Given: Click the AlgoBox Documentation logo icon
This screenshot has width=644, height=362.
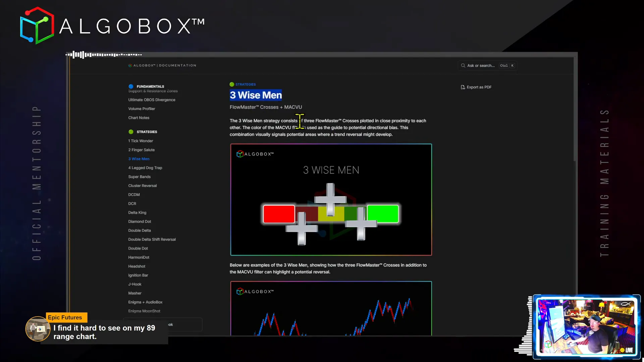Looking at the screenshot, I should click(130, 66).
